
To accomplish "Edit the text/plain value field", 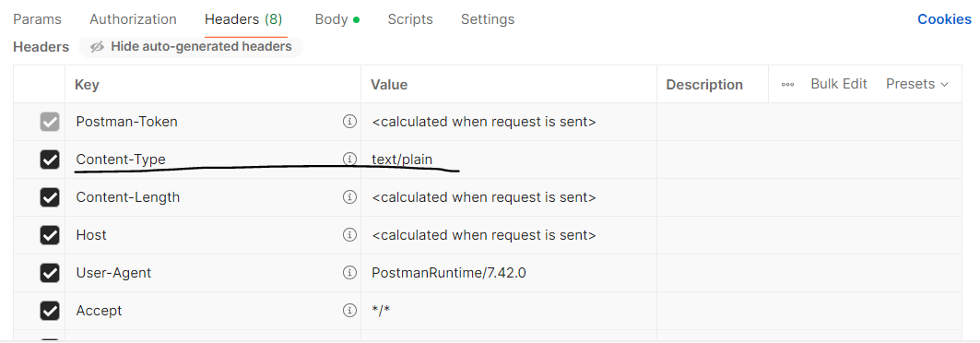I will 509,160.
